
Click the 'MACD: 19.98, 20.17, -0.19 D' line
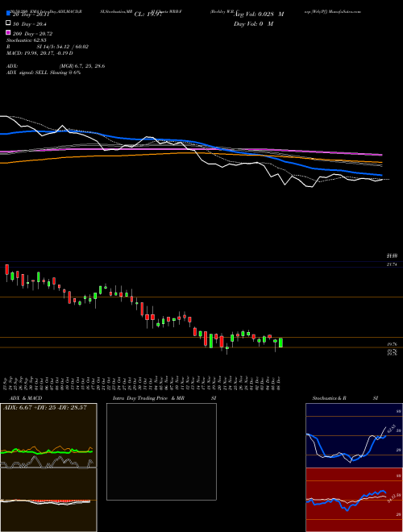[39, 53]
